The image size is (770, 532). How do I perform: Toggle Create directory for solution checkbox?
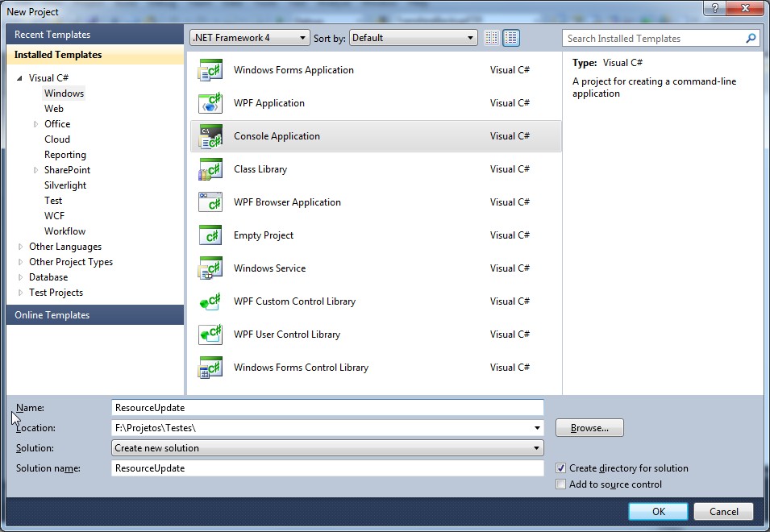click(x=561, y=468)
